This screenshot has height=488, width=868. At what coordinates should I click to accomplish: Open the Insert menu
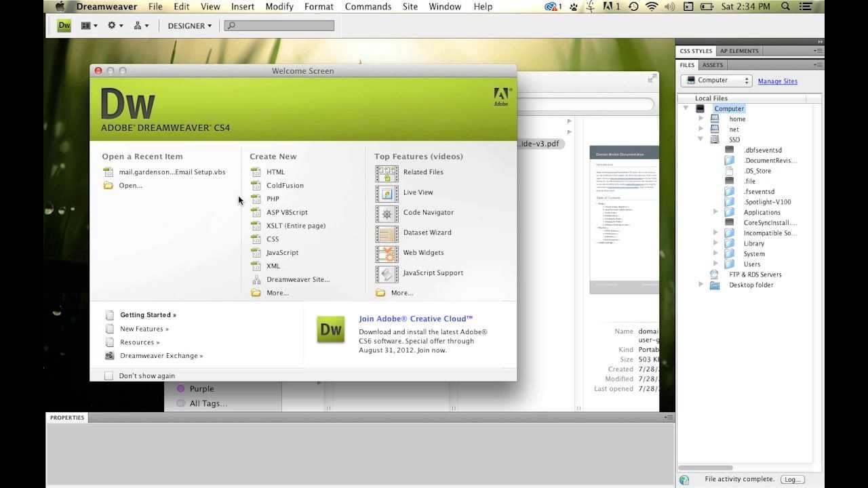[242, 7]
